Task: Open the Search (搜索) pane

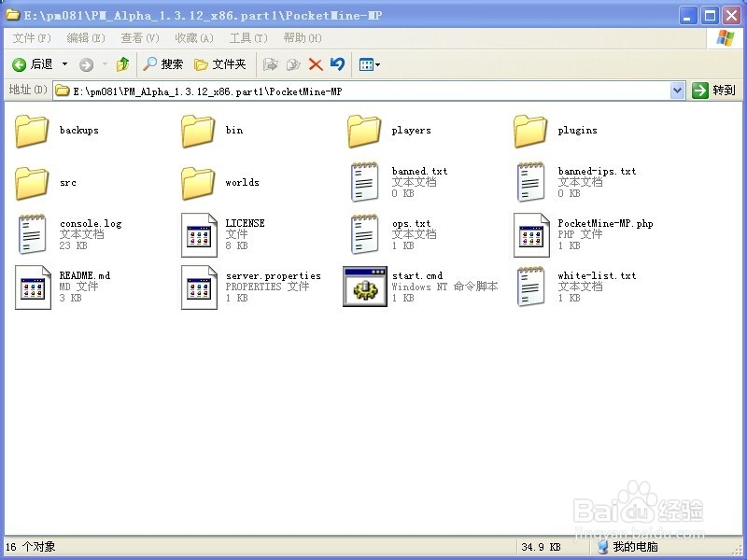Action: point(162,63)
